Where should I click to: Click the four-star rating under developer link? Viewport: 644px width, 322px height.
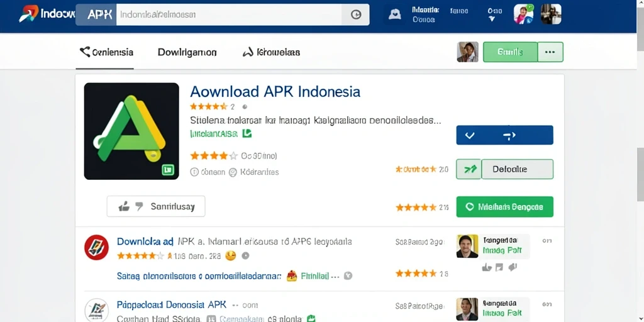(214, 156)
